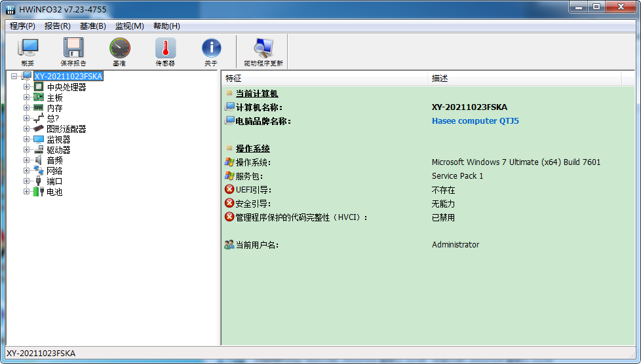Open 驱动程序更新 driver update icon

click(x=263, y=48)
